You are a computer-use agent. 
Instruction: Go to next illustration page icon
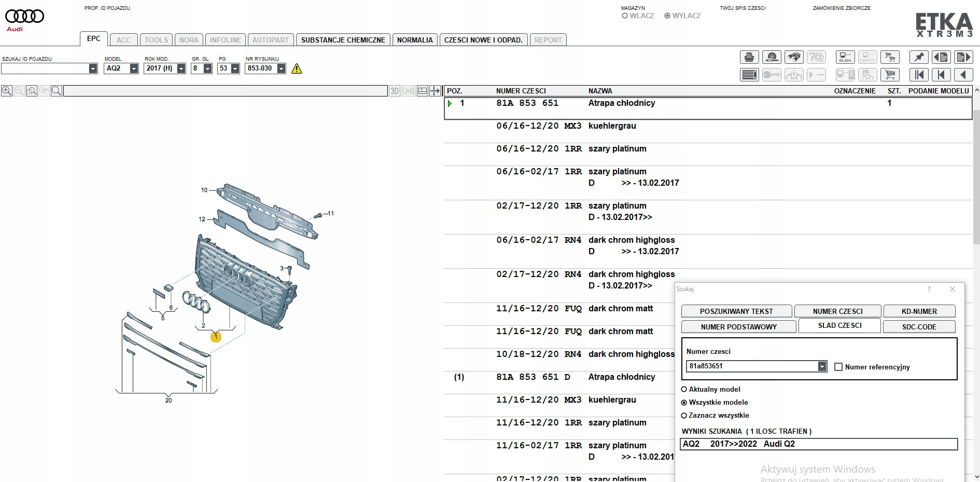[963, 57]
